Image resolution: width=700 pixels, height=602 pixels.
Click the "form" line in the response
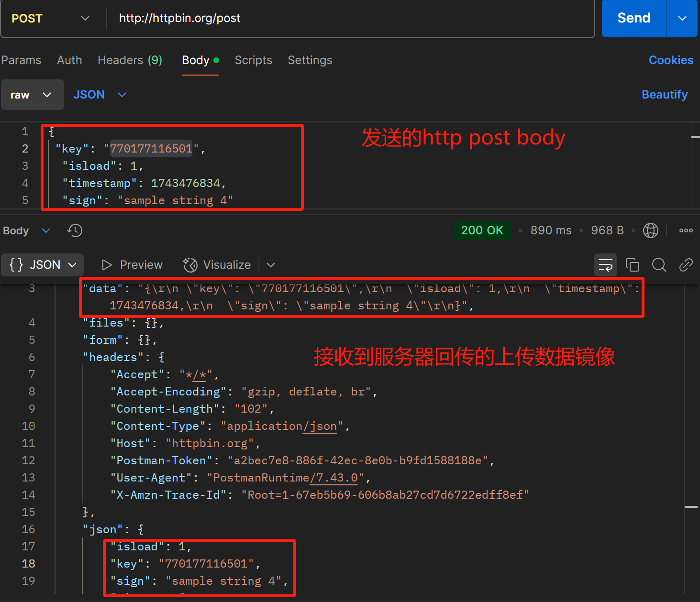(x=120, y=340)
